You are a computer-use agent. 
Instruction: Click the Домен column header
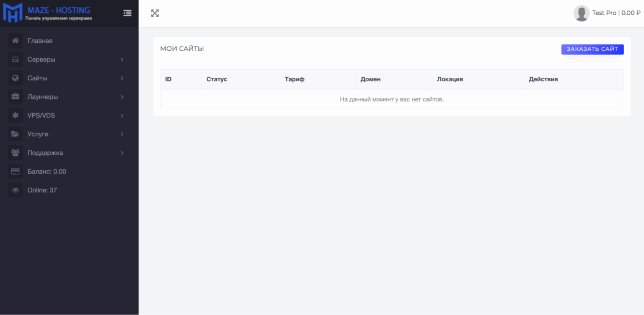[371, 79]
